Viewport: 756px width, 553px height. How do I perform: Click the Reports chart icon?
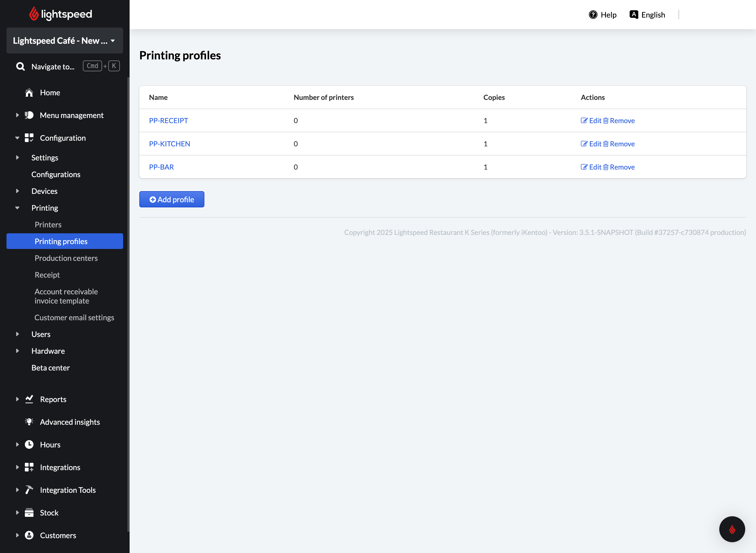tap(29, 399)
